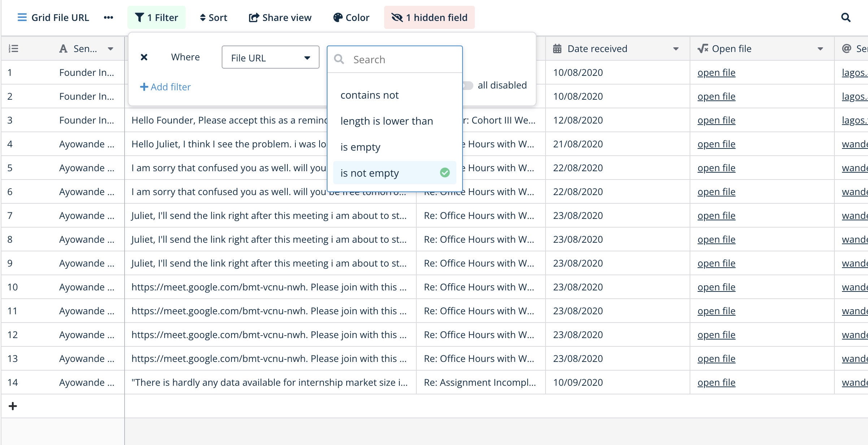Click the search magnifier icon at top right
Viewport: 868px width, 445px height.
click(x=846, y=17)
